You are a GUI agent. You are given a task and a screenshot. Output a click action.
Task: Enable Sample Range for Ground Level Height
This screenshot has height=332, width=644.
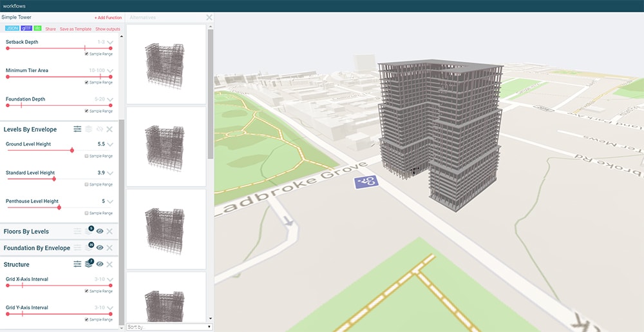[87, 156]
